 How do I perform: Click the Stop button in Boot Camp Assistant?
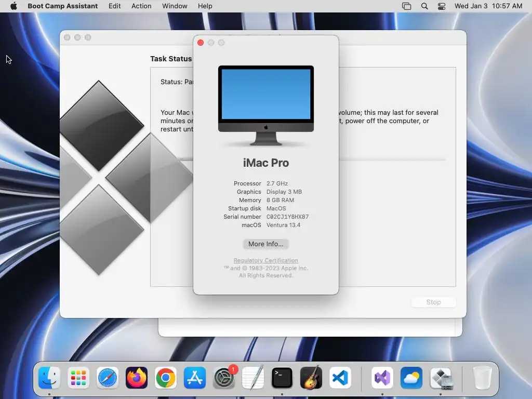click(433, 302)
